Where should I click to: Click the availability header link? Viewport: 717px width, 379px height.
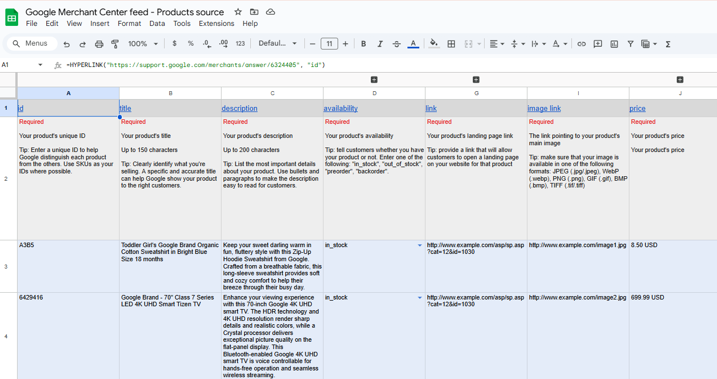[341, 108]
